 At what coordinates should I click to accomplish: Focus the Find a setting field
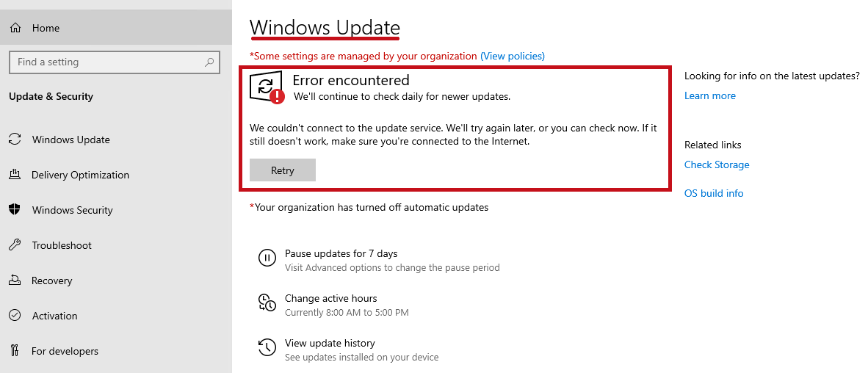115,62
